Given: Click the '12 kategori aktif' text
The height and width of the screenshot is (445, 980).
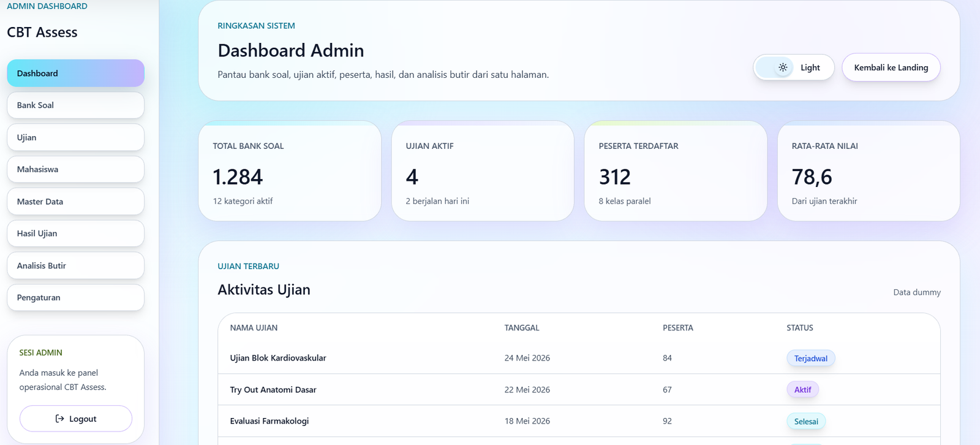Looking at the screenshot, I should 243,201.
